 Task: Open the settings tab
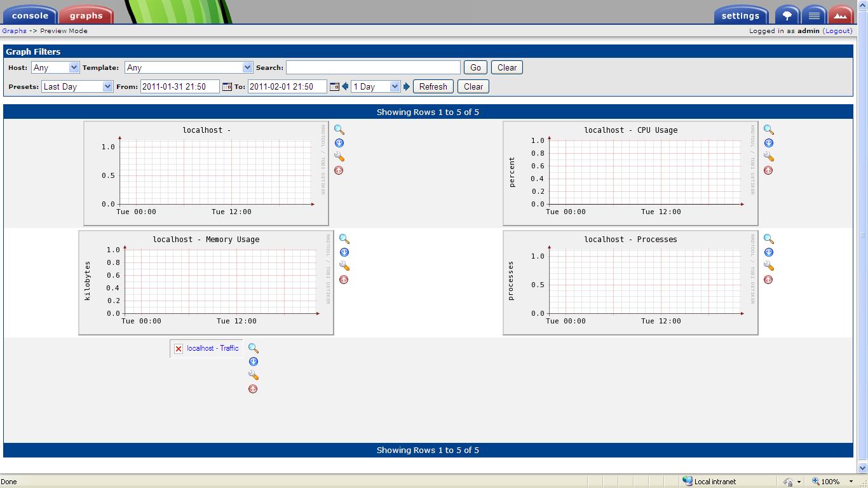pyautogui.click(x=741, y=15)
